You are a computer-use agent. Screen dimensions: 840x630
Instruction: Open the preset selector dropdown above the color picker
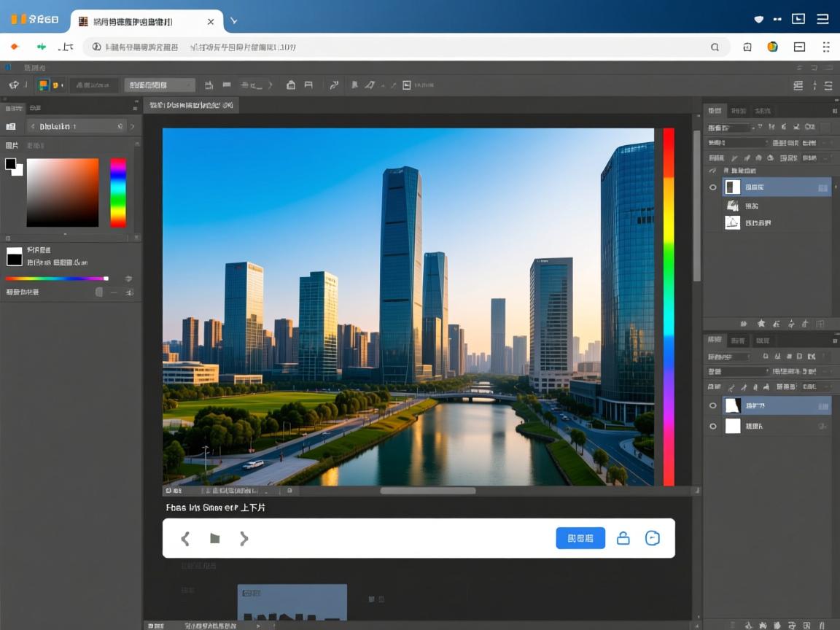[76, 126]
